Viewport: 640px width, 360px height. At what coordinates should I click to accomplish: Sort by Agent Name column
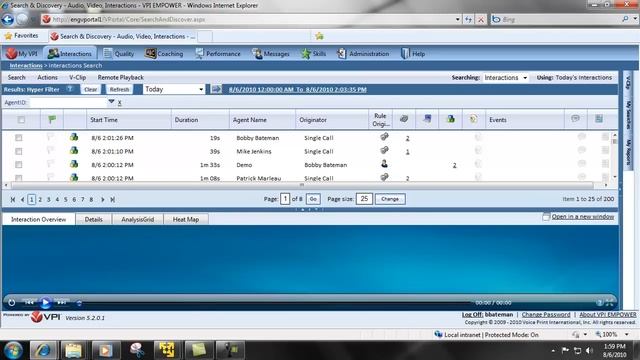pos(249,120)
